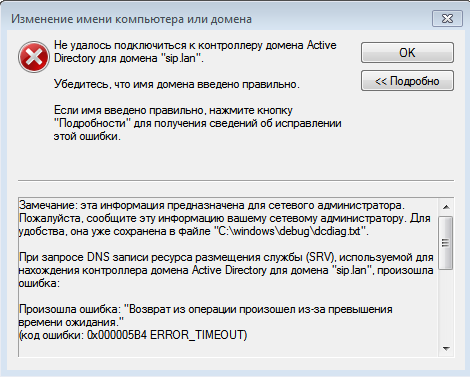Click the details scrollbar down arrow
Screen dimensions: 470x377
(x=446, y=349)
